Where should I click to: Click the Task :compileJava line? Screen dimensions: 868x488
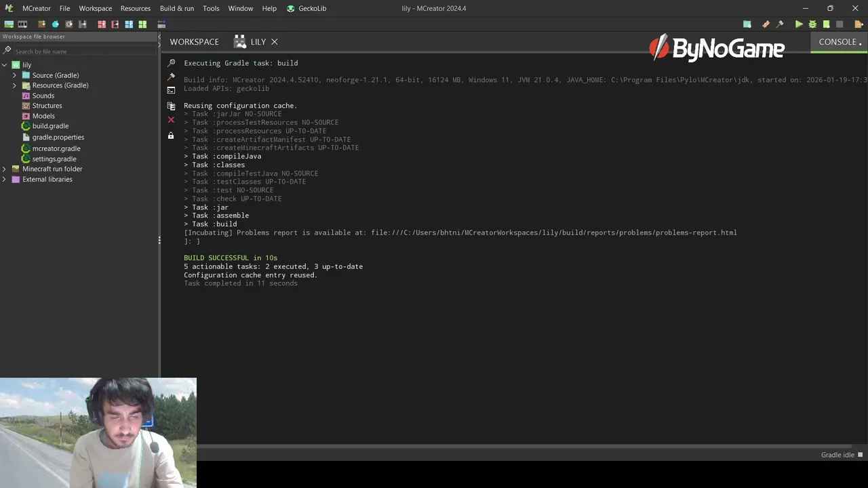[x=222, y=156]
